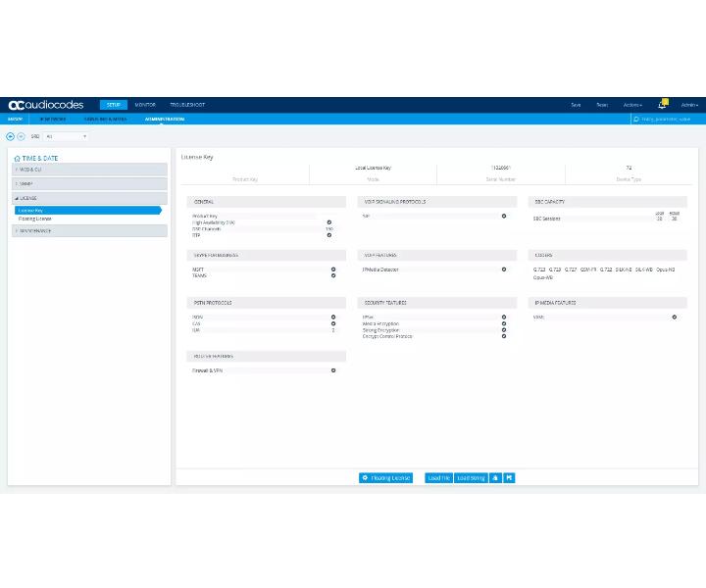Click the License Key page title

197,157
